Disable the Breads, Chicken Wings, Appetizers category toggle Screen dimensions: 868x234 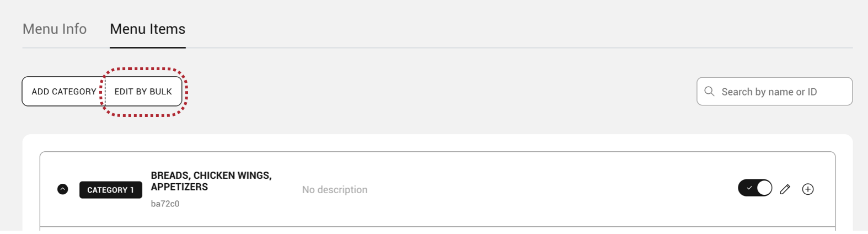click(x=755, y=188)
